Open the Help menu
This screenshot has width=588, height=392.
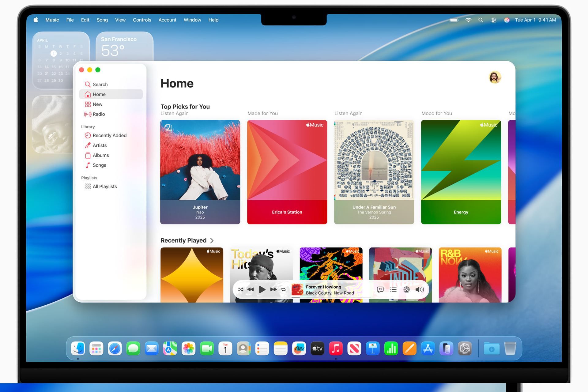point(213,20)
